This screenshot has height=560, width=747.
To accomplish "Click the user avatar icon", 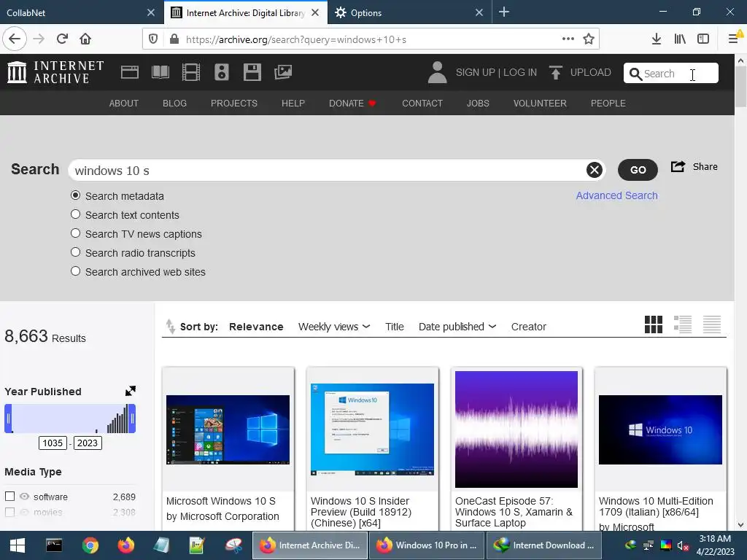I will (437, 72).
